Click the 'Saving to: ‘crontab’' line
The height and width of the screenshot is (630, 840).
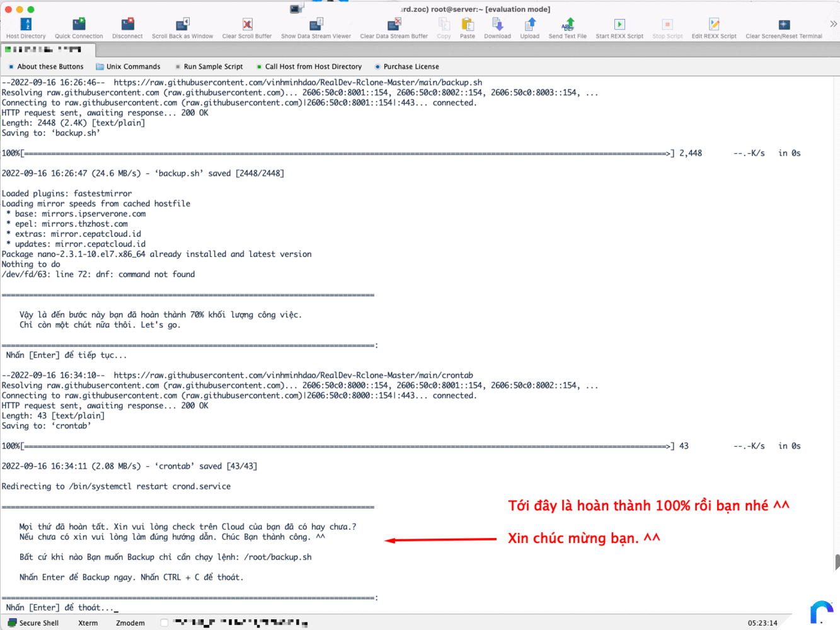47,426
